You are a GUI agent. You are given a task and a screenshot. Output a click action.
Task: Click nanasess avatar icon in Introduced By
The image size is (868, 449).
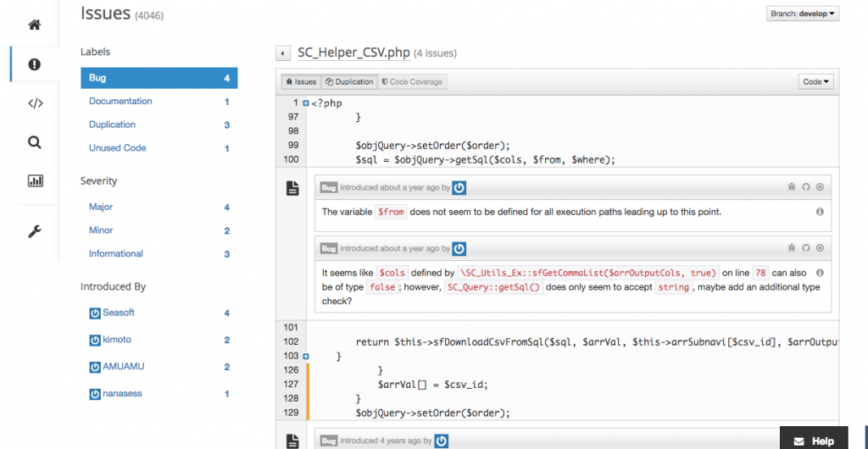pyautogui.click(x=95, y=394)
